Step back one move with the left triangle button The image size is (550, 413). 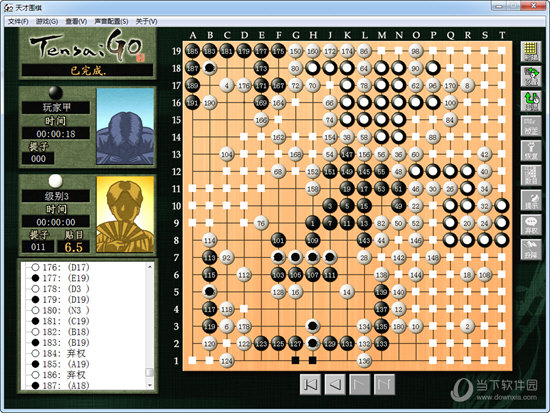click(x=335, y=385)
